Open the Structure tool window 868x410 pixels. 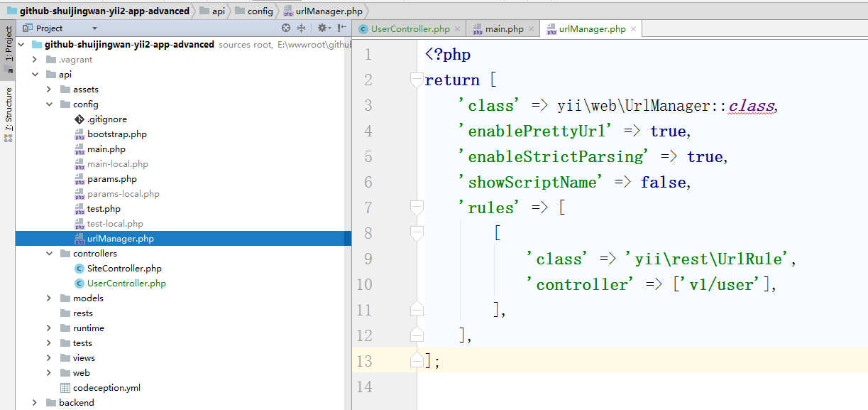[x=8, y=112]
